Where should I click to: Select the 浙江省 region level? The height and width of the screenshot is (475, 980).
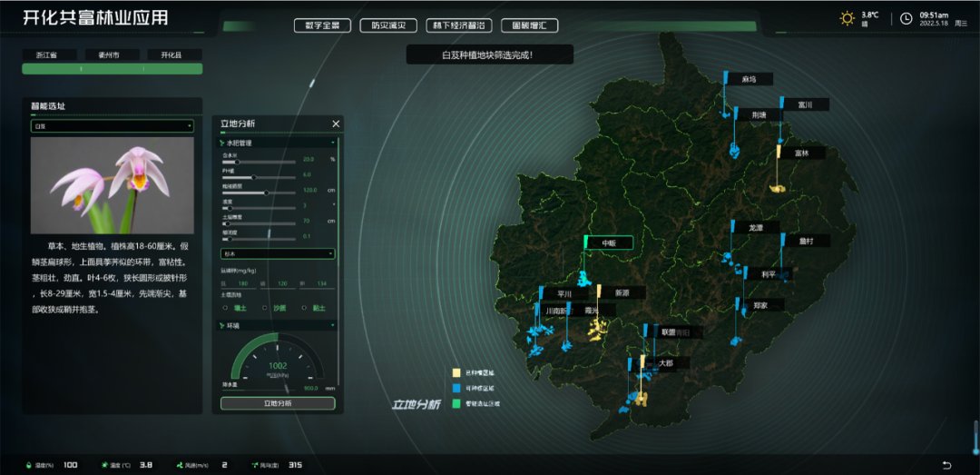(49, 55)
